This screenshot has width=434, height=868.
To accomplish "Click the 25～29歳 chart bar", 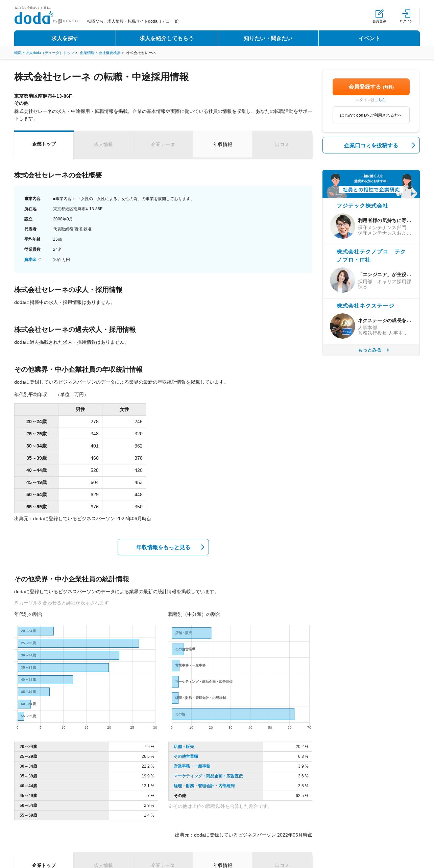I will 78,643.
